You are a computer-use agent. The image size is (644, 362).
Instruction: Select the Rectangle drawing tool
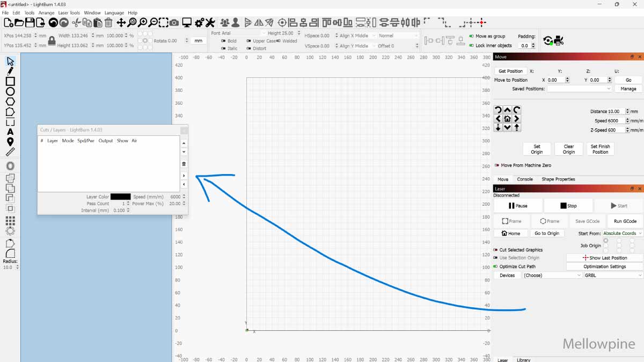10,81
